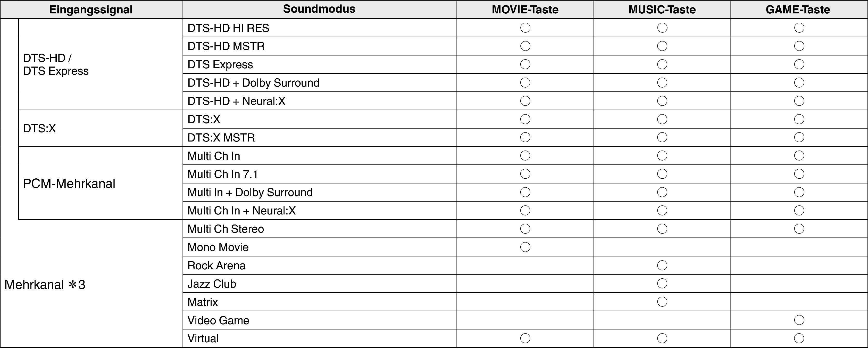868x349 pixels.
Task: Click the GAME-Taste circle for Video Game
Action: coord(799,320)
